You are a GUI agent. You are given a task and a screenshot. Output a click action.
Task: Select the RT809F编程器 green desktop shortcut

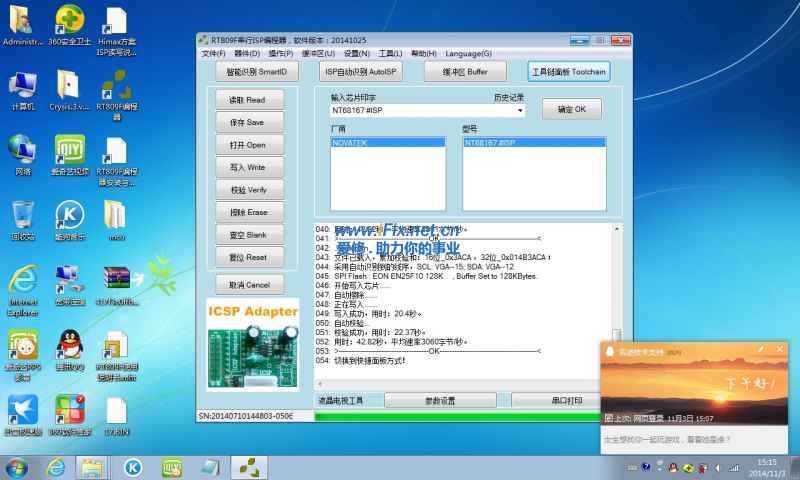coord(116,95)
